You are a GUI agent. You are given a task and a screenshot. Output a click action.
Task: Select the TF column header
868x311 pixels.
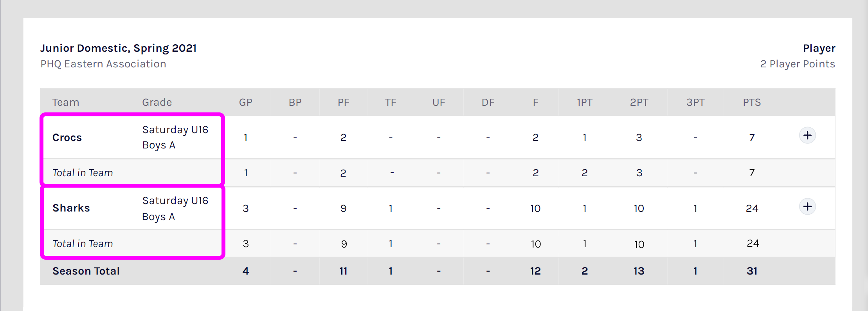[x=390, y=102]
